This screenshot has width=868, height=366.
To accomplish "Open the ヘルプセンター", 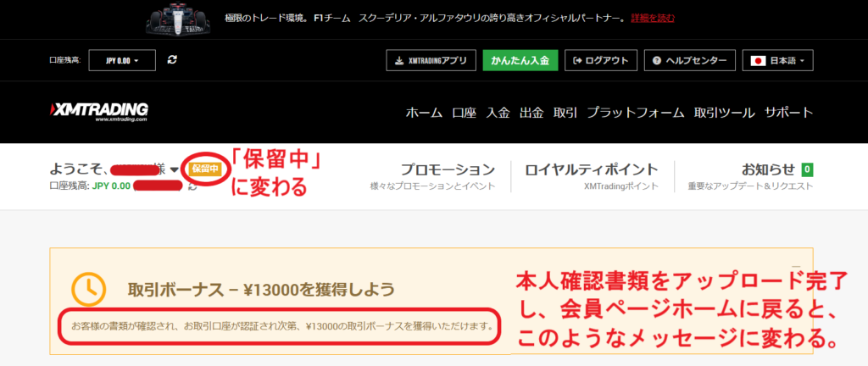I will click(x=689, y=60).
